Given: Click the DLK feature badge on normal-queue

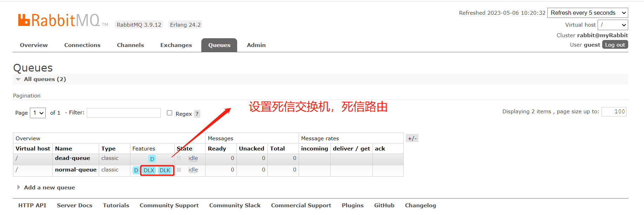Looking at the screenshot, I should point(165,170).
